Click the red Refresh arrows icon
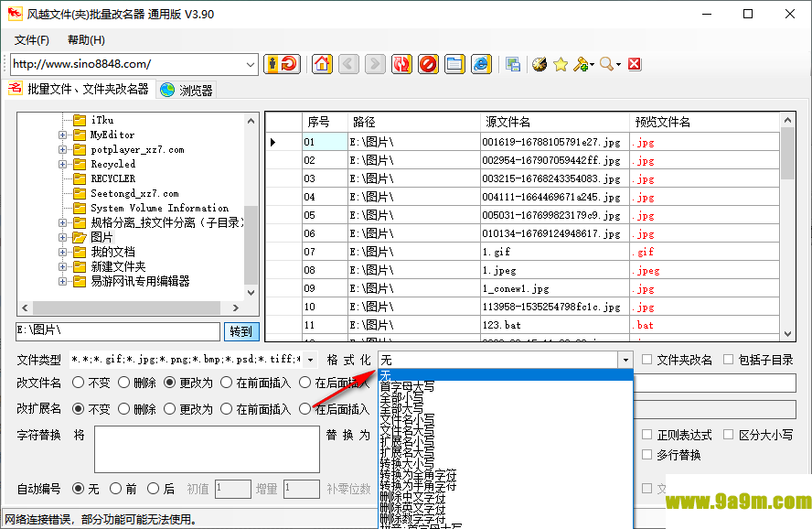 401,64
